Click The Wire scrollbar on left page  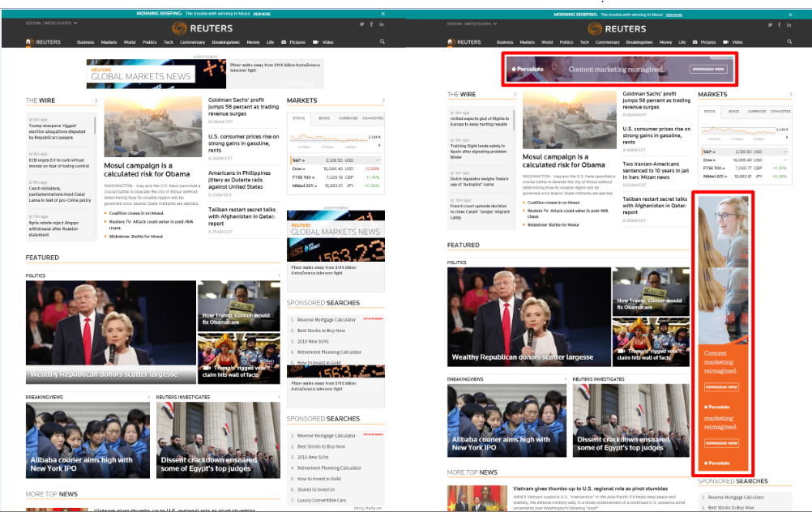95,126
